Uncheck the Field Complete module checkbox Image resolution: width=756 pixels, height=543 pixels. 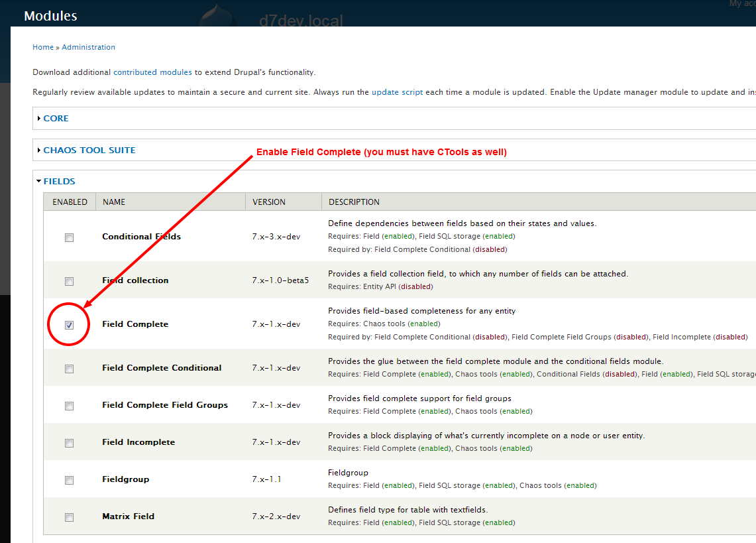click(x=70, y=325)
